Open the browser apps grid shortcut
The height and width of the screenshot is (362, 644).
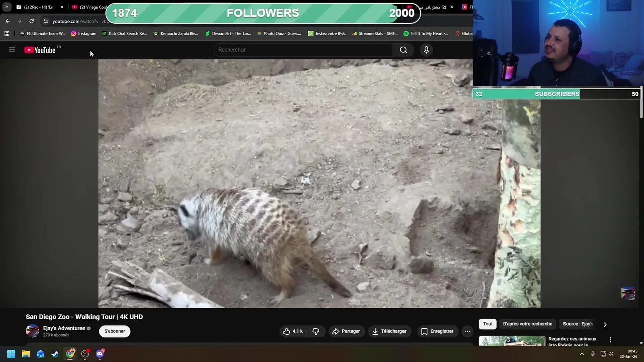(x=7, y=34)
